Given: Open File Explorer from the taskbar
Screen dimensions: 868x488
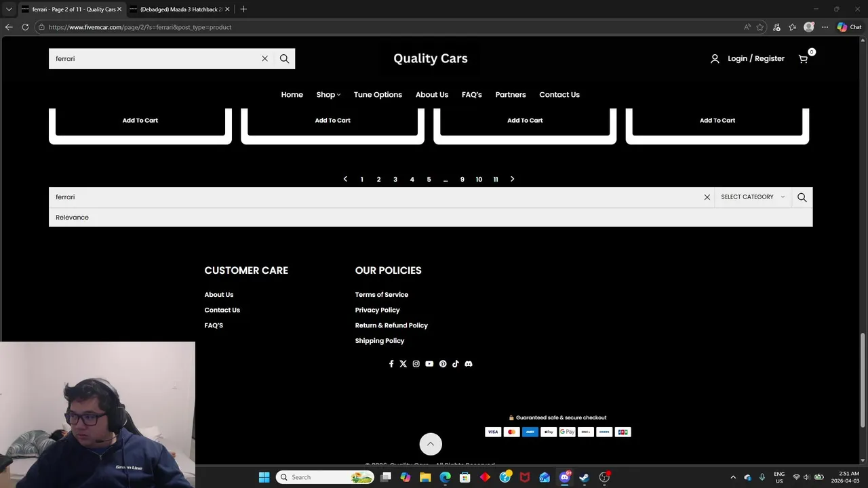Looking at the screenshot, I should pos(425,477).
